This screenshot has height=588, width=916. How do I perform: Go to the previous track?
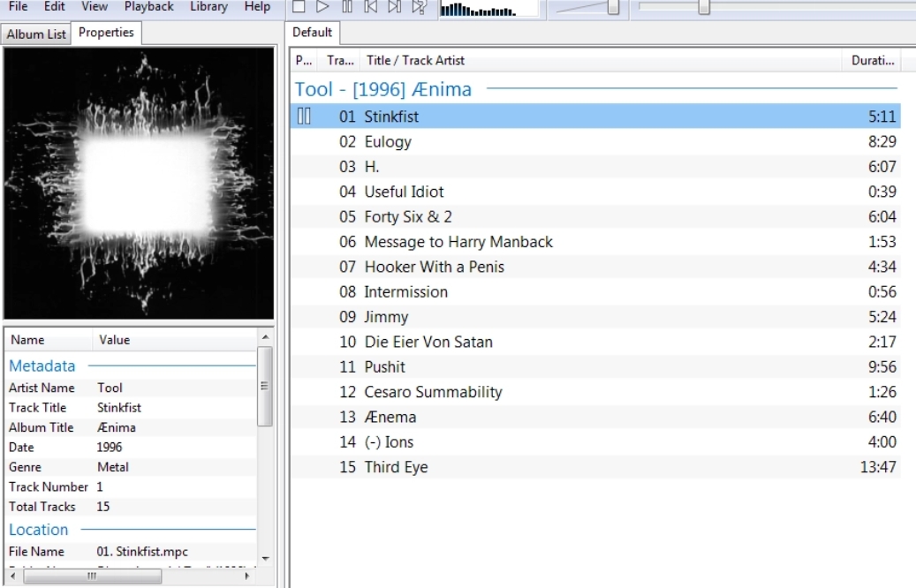370,6
